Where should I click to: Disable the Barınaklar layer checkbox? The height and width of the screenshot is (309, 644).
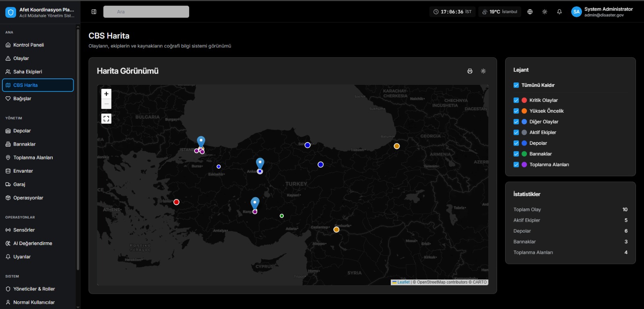tap(516, 154)
